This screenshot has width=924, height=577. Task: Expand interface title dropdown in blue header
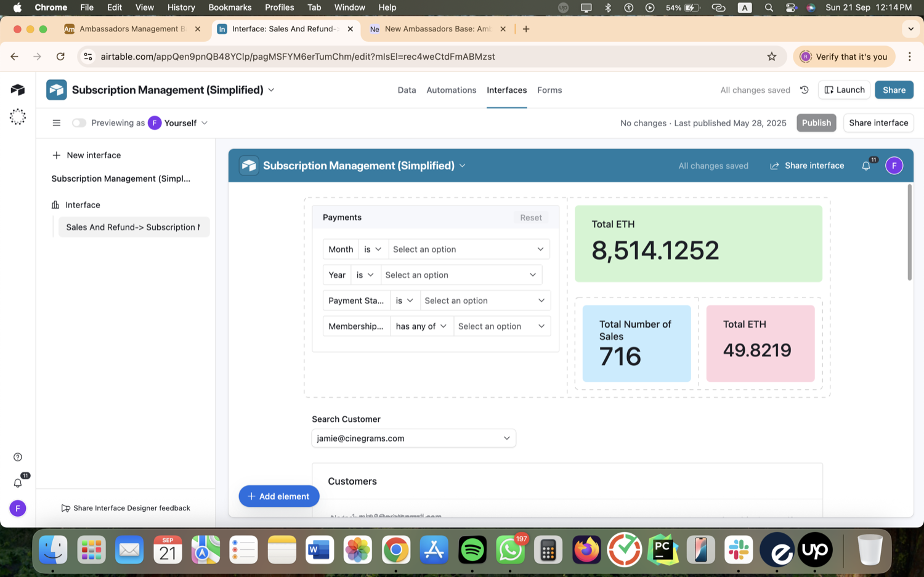pyautogui.click(x=463, y=166)
